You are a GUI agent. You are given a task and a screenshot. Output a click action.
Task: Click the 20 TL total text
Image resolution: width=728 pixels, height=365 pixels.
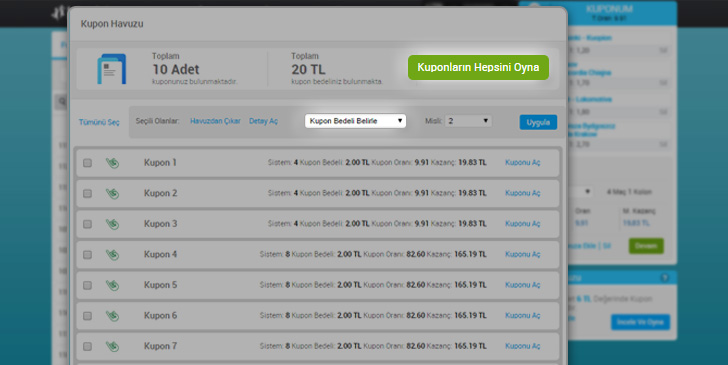point(308,70)
